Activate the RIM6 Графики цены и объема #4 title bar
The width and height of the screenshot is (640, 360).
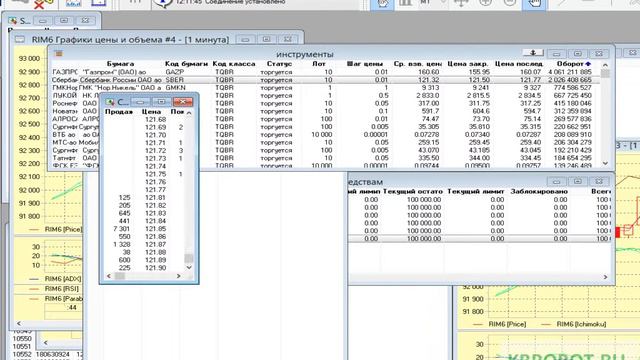[x=131, y=40]
